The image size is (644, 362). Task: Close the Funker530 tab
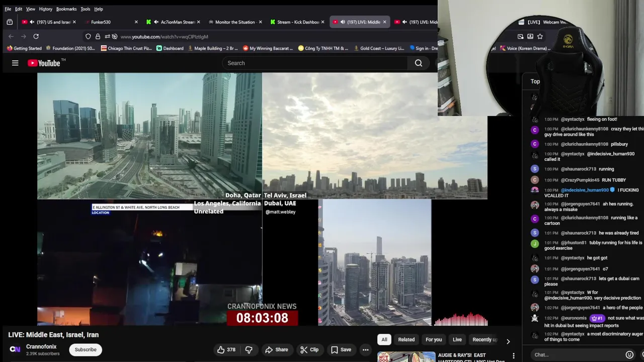pos(136,22)
